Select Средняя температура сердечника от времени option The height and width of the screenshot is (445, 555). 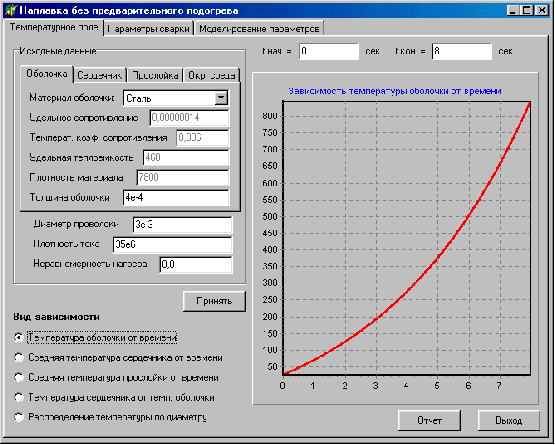[x=19, y=358]
